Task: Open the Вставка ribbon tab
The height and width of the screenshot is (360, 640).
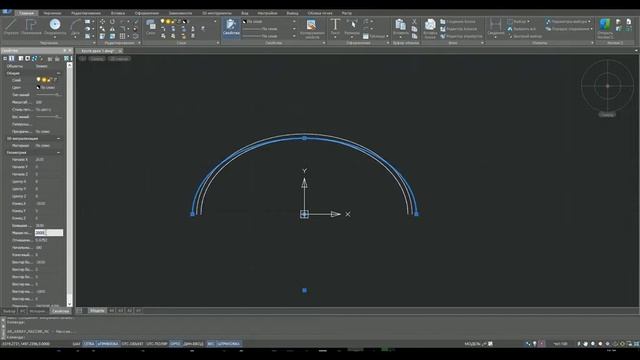Action: [x=118, y=13]
